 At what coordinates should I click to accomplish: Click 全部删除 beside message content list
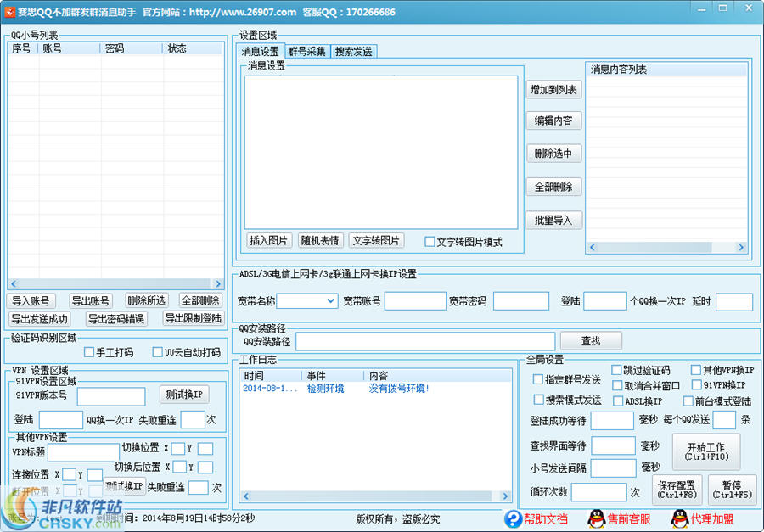coord(553,187)
